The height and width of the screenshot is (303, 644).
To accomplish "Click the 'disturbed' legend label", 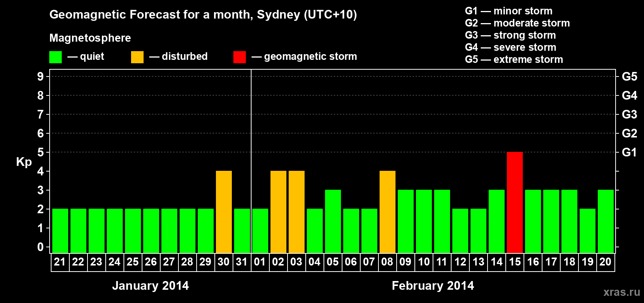I will (x=184, y=56).
